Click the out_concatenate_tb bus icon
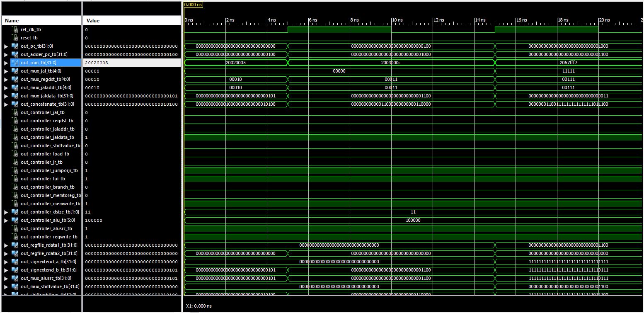 15,104
